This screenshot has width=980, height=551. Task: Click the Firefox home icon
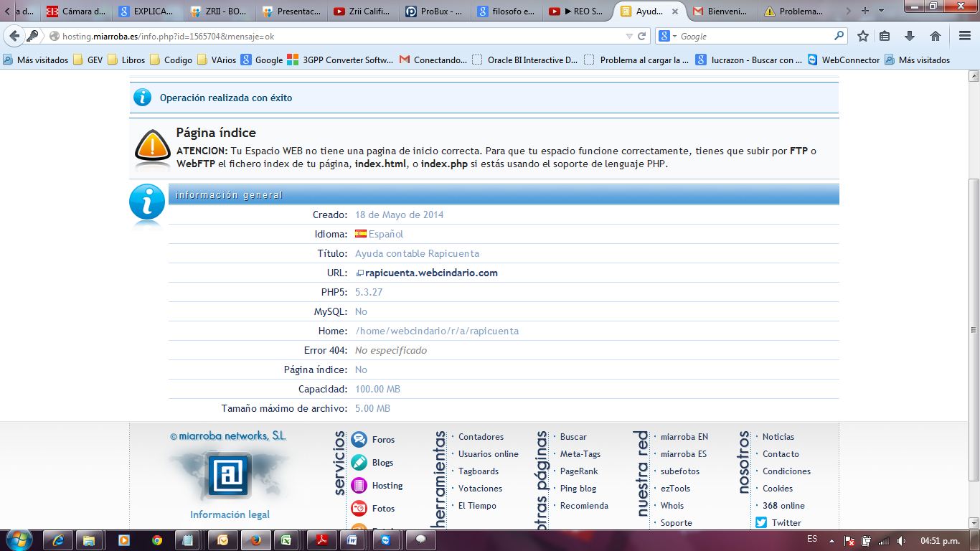coord(935,36)
